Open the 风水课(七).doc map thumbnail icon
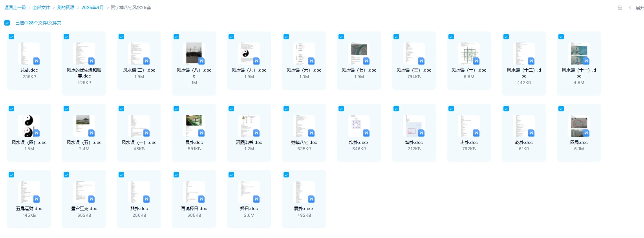The height and width of the screenshot is (238, 644). click(x=359, y=54)
